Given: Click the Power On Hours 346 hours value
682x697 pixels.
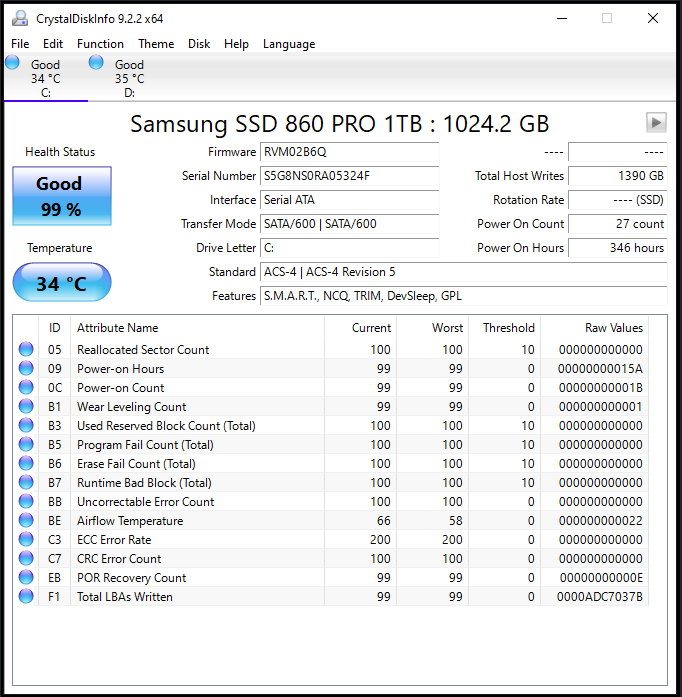Looking at the screenshot, I should (x=618, y=248).
